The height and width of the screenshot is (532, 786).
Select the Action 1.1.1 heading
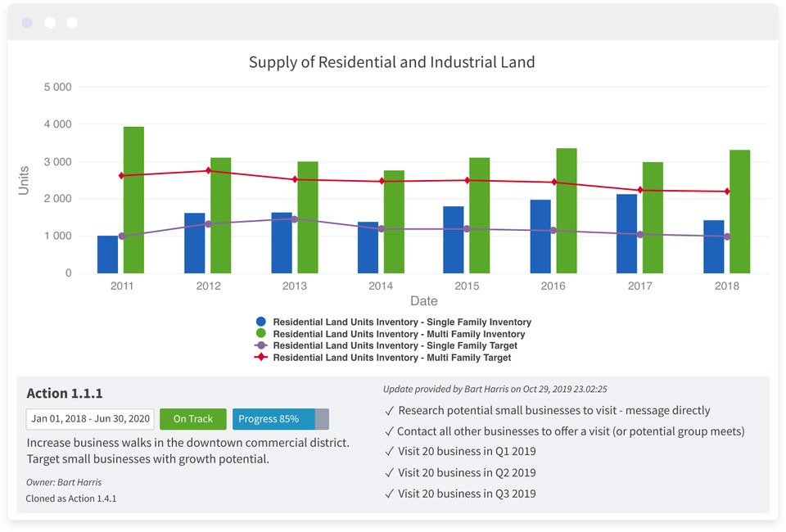point(65,394)
